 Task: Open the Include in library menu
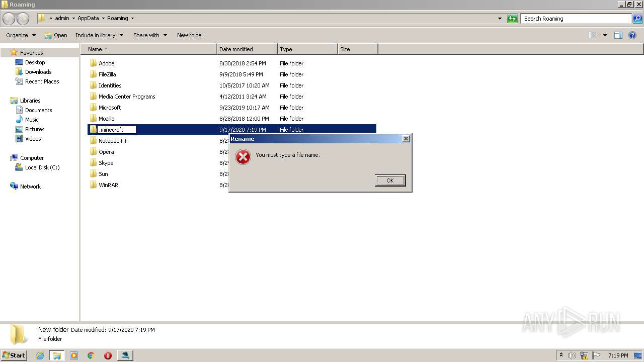(100, 35)
